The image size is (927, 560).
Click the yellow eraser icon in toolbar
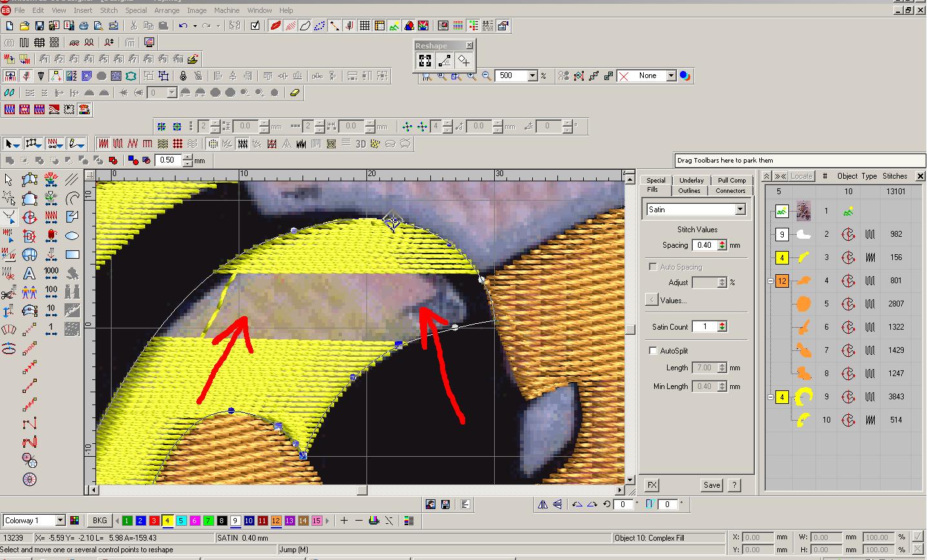(x=295, y=93)
